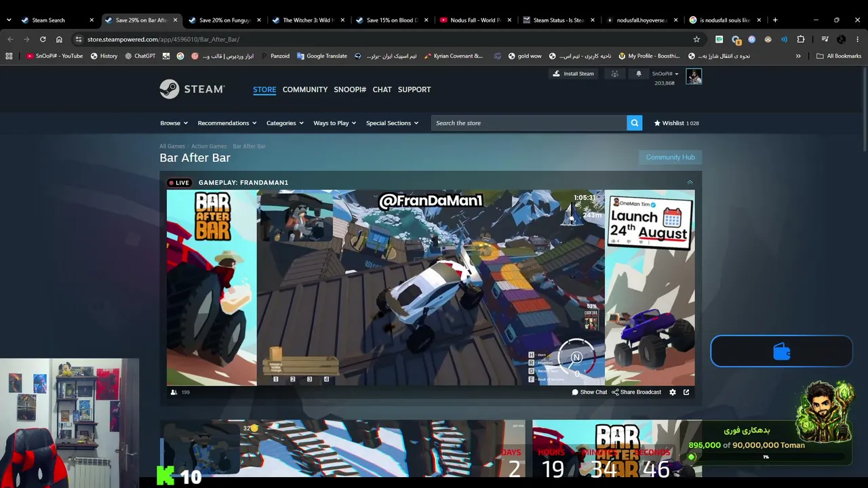Viewport: 868px width, 488px height.
Task: Open the notifications bell
Action: [638, 73]
